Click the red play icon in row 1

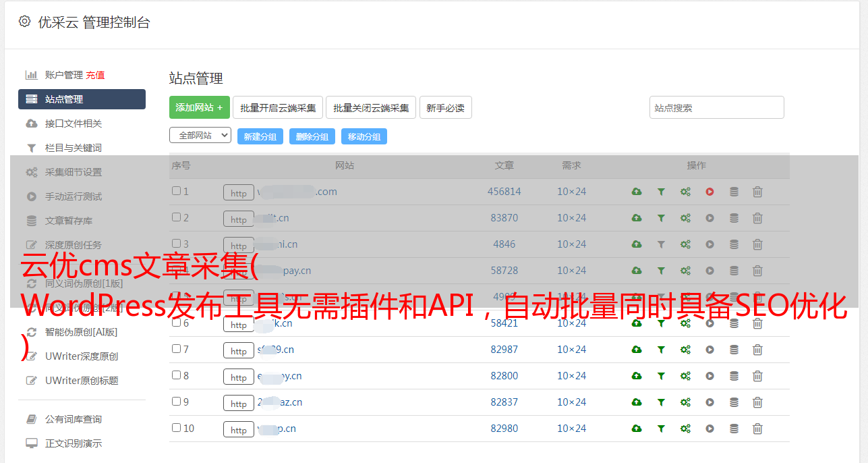[710, 192]
